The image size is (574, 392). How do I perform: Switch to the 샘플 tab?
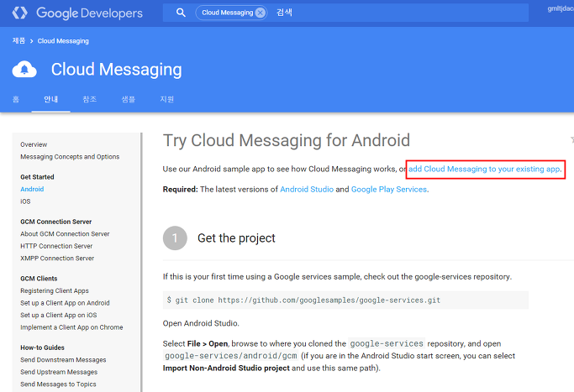[128, 99]
